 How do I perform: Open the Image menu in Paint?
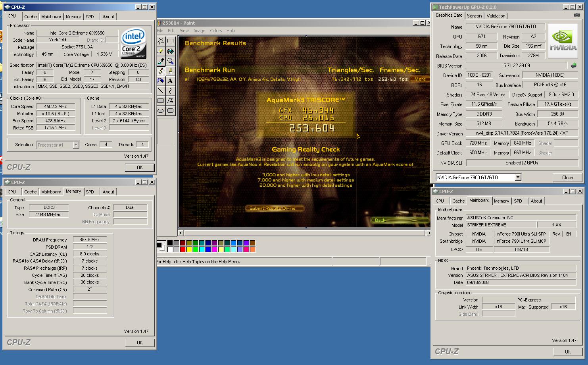coord(199,31)
